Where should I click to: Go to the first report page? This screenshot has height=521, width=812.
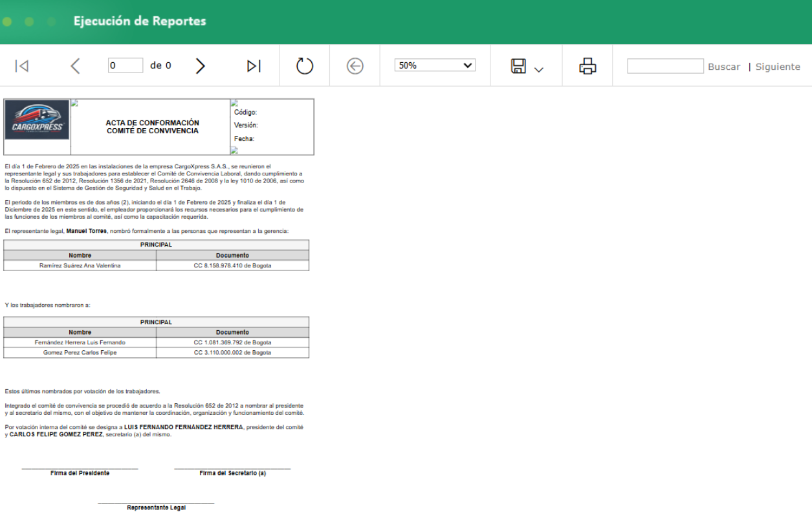(x=21, y=66)
